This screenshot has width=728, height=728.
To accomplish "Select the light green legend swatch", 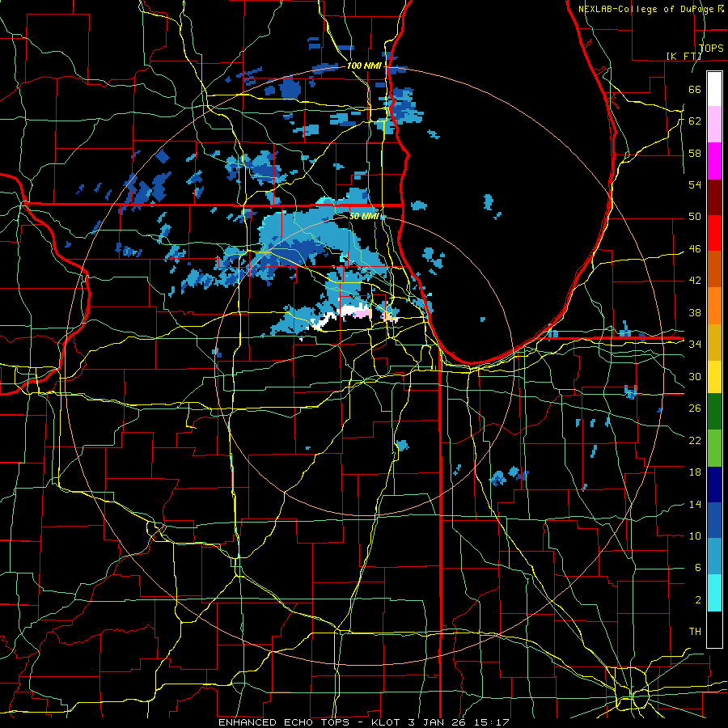I will click(x=714, y=448).
